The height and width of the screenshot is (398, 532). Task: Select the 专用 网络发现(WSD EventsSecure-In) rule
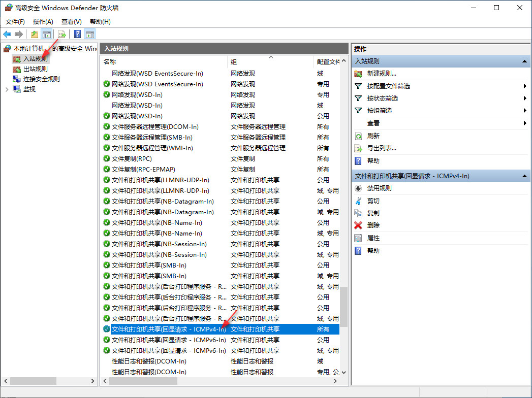pos(221,84)
